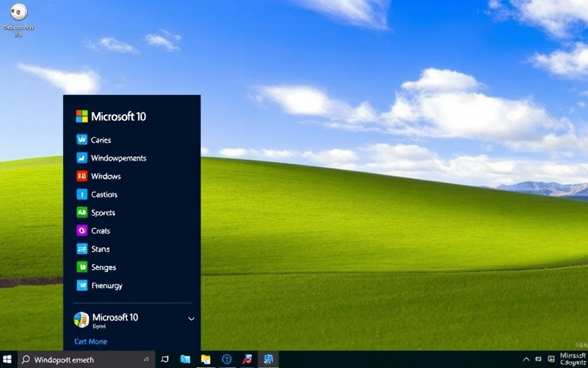Click the taskbar clock text area
This screenshot has height=368, width=588.
point(574,359)
